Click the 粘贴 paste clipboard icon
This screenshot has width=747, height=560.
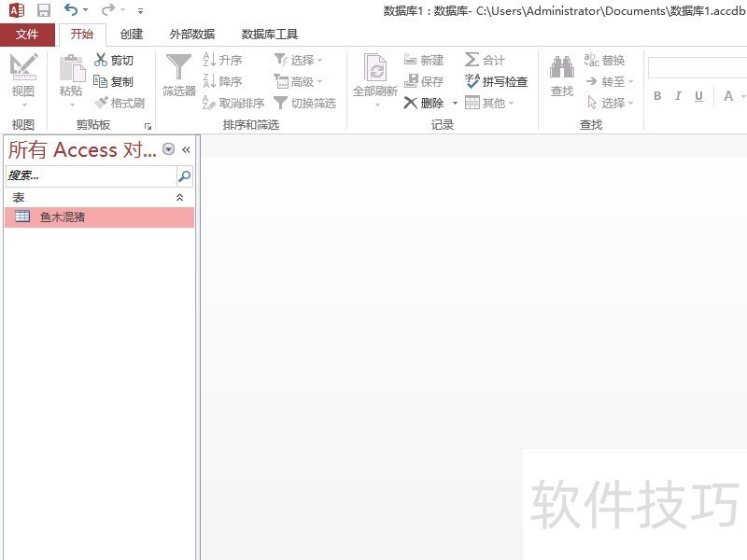(71, 69)
